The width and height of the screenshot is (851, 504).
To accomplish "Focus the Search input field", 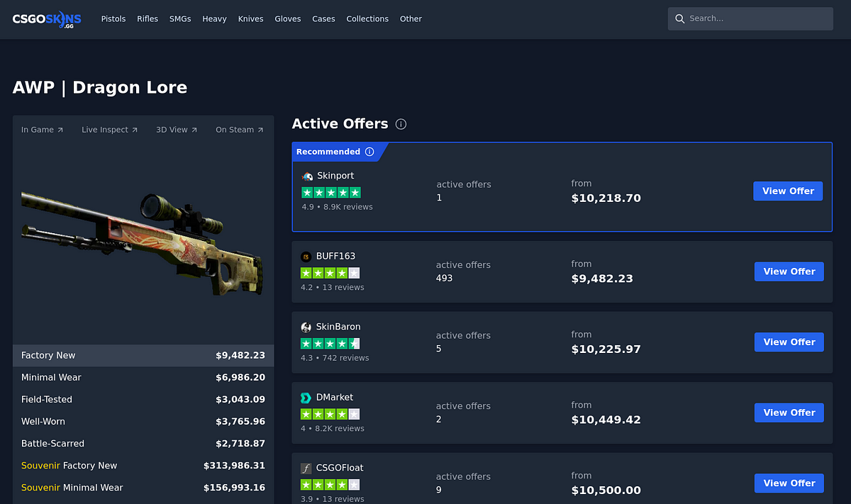I will pyautogui.click(x=750, y=18).
